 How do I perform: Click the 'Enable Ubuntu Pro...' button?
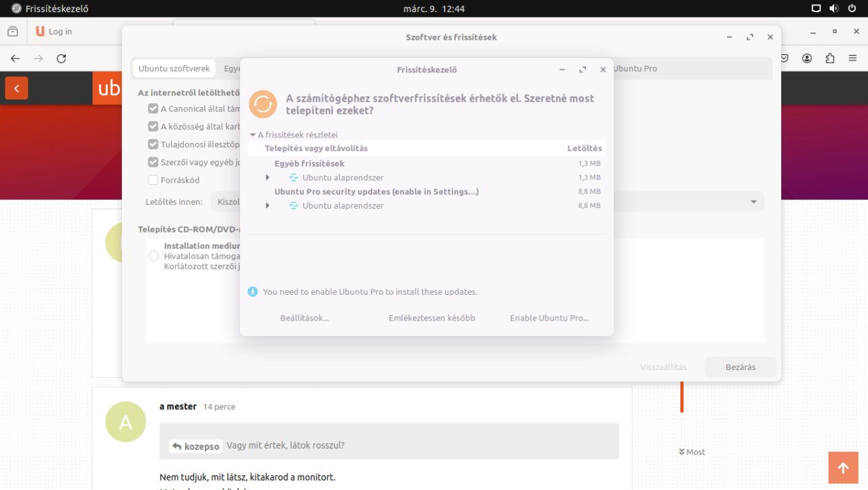(x=549, y=318)
